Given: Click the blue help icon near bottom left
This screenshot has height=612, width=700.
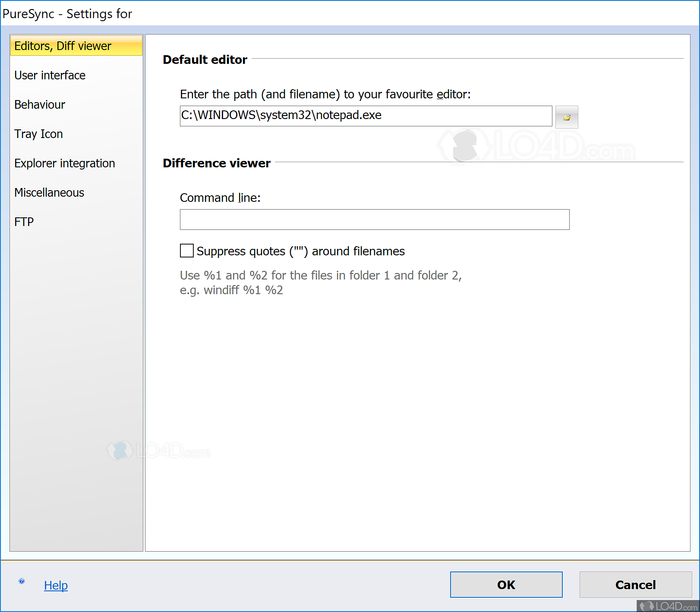Looking at the screenshot, I should tap(21, 581).
